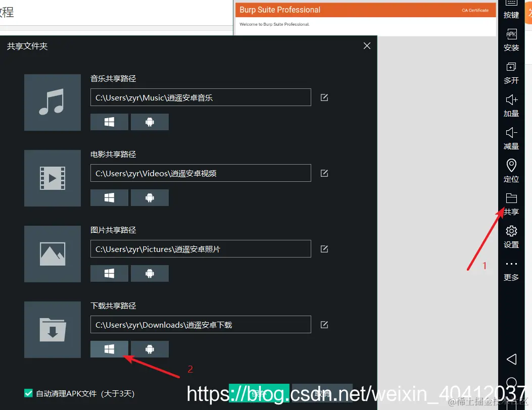This screenshot has width=532, height=410.
Task: Edit the picture share path
Action: point(324,249)
